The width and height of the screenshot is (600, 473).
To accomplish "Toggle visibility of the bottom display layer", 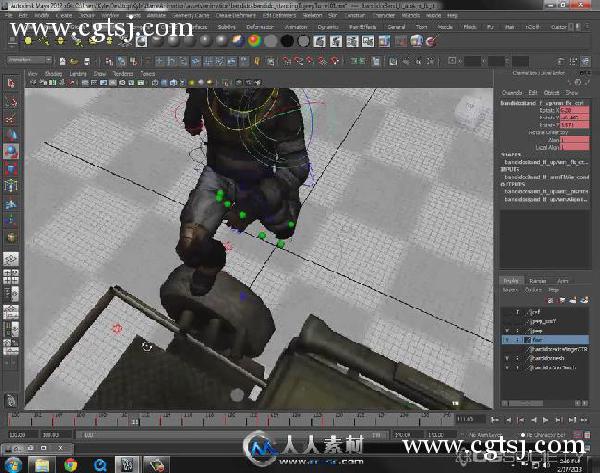I will [507, 367].
